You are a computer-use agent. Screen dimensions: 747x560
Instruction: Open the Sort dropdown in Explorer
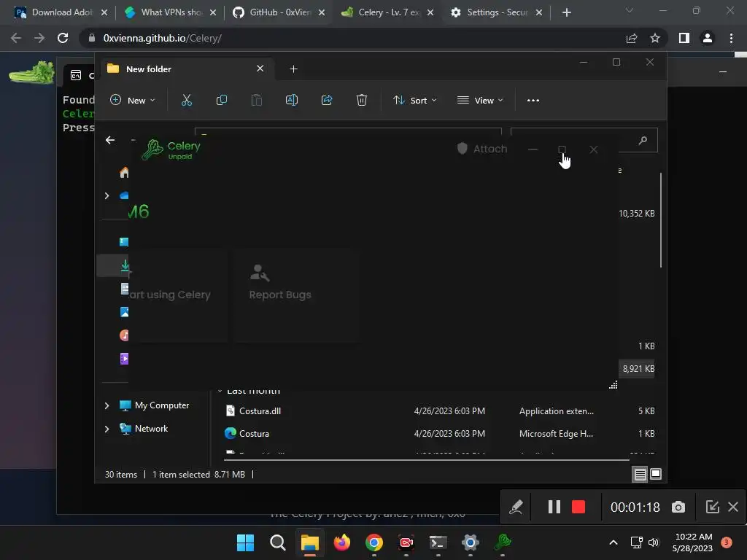click(414, 101)
